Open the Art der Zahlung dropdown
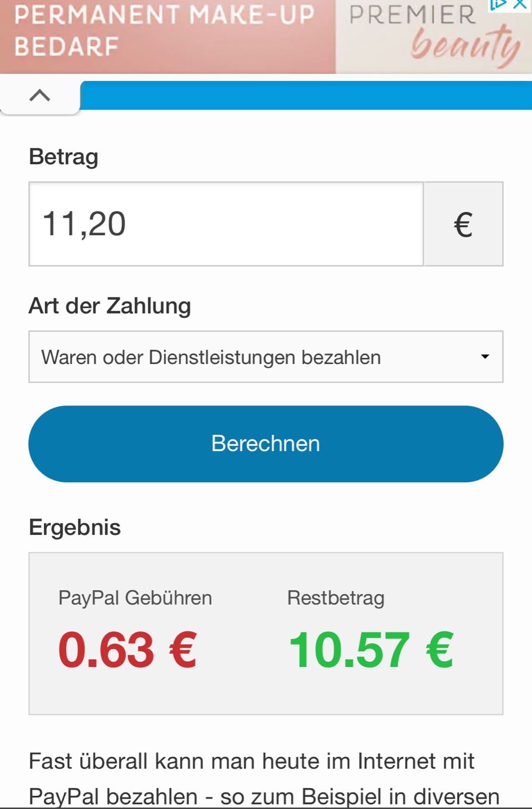 tap(253, 357)
